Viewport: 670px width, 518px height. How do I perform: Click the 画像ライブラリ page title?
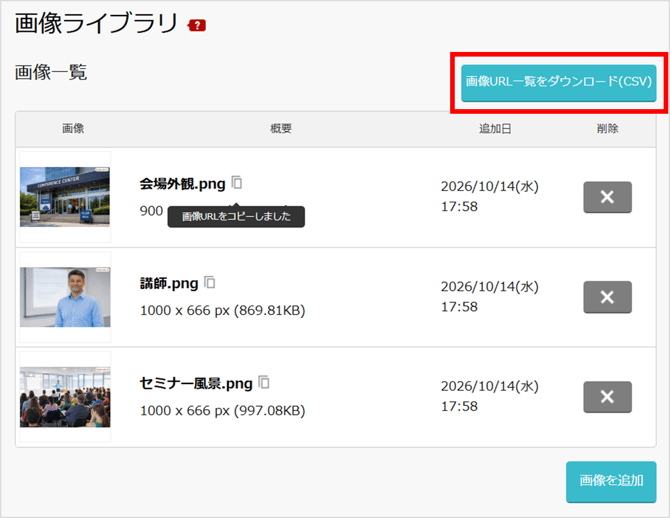point(96,23)
